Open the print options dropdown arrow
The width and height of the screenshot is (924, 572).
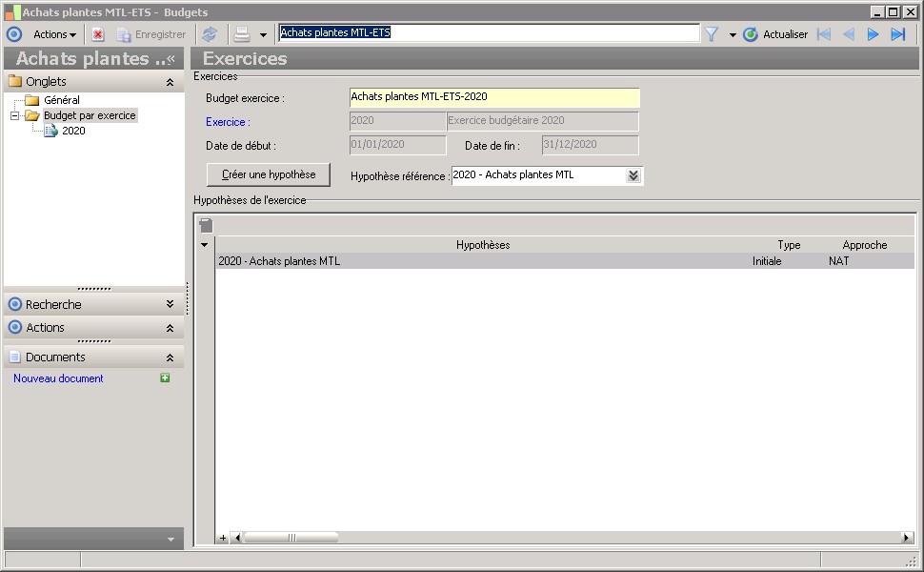pyautogui.click(x=263, y=35)
